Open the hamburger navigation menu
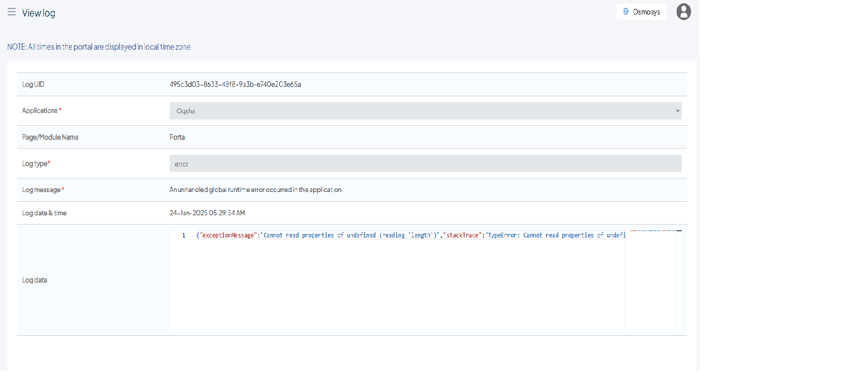 click(x=11, y=12)
